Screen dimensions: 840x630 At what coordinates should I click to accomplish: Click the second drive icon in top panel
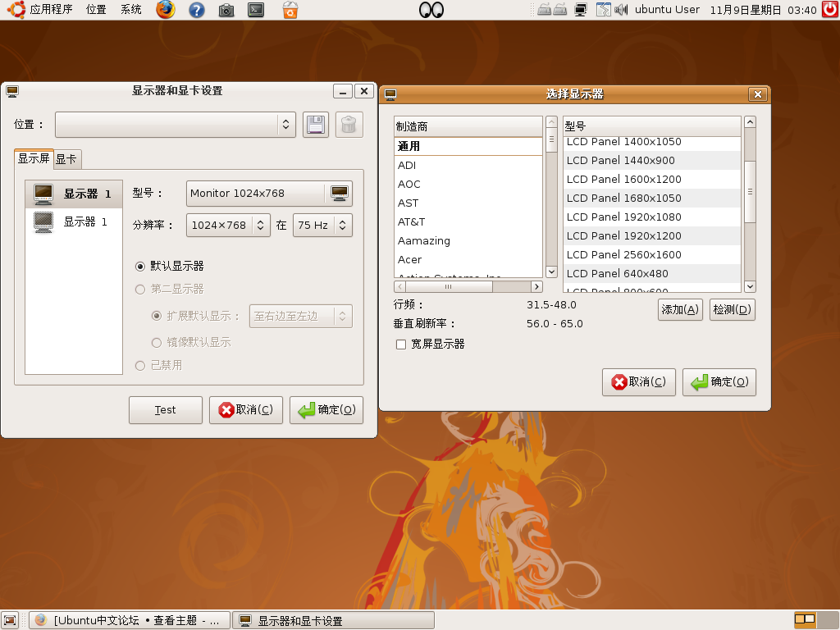[559, 10]
